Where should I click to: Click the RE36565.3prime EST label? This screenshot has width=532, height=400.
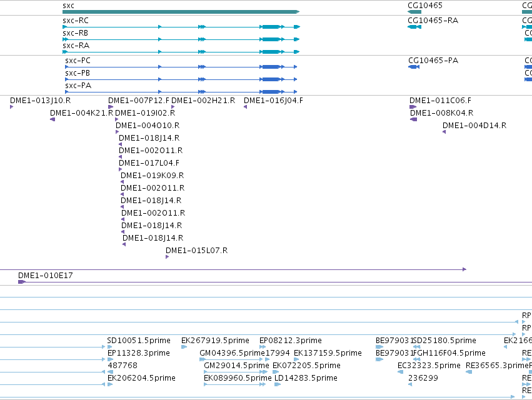click(x=497, y=366)
